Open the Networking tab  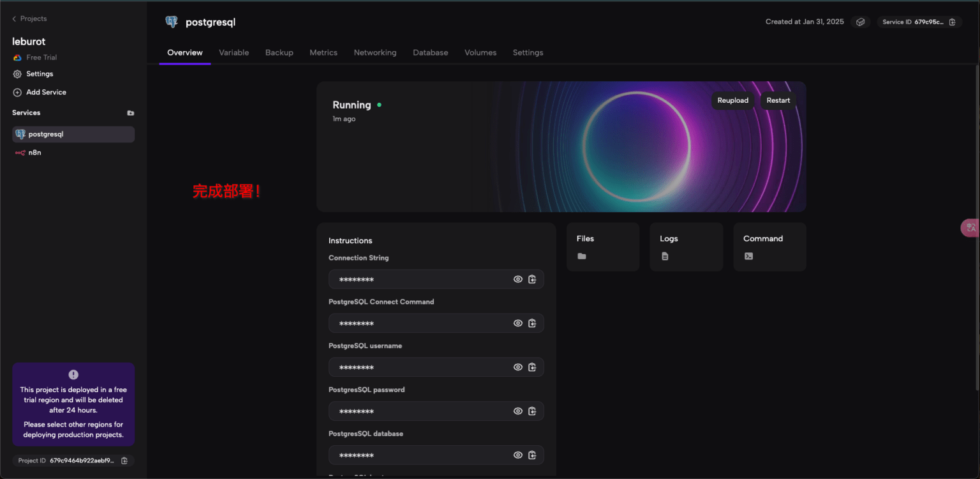[375, 52]
